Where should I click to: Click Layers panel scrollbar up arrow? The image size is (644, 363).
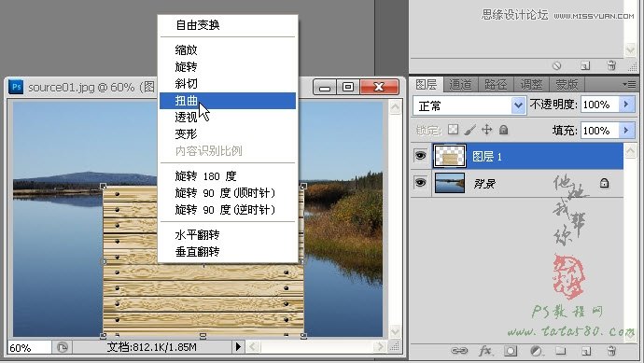point(630,150)
